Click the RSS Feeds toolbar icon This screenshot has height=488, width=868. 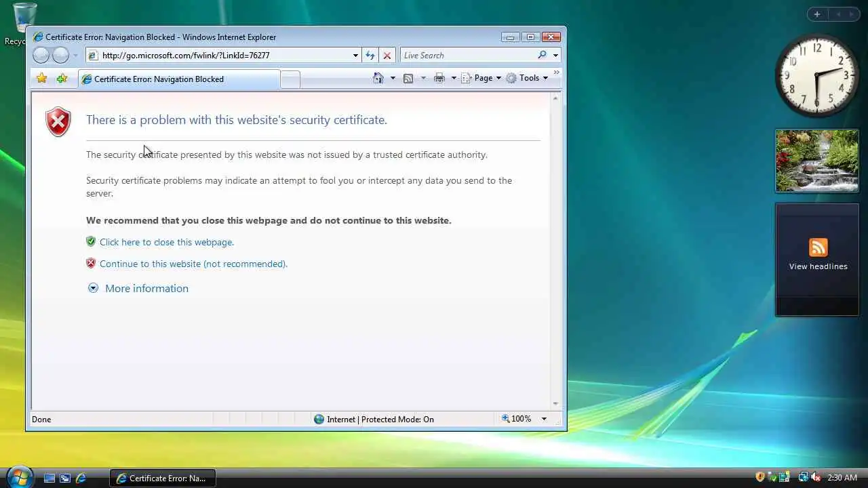(408, 78)
